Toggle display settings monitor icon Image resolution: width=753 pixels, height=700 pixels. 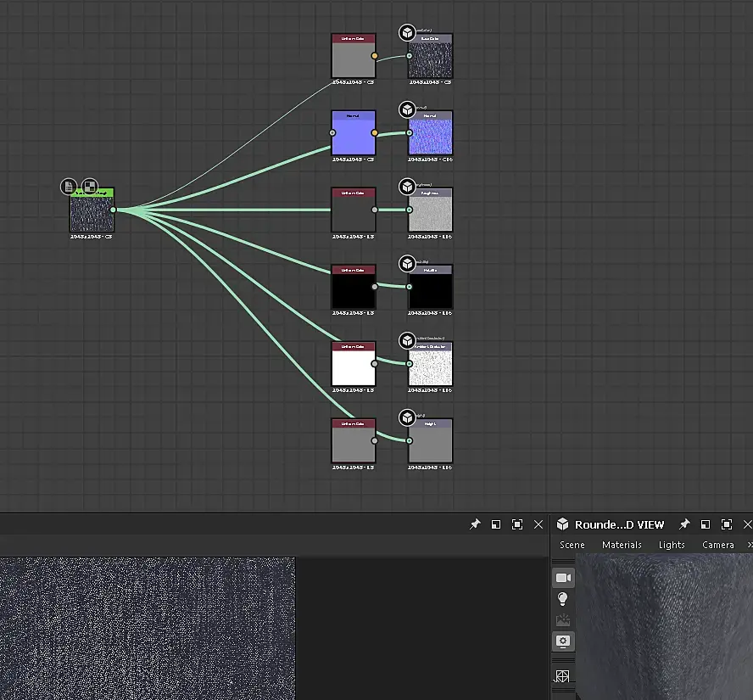tap(563, 641)
